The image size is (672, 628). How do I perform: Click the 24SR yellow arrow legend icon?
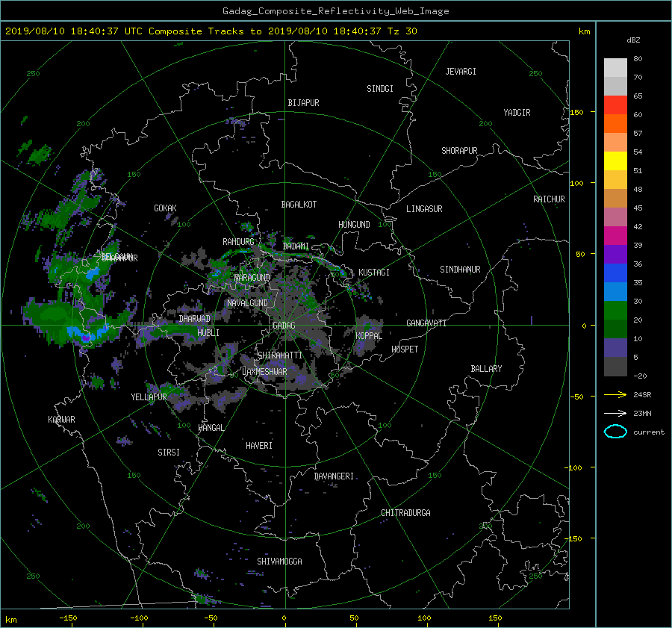coord(615,394)
